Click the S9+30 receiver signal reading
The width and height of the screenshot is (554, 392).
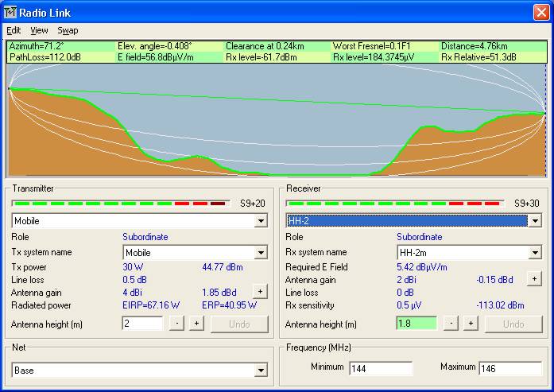527,204
